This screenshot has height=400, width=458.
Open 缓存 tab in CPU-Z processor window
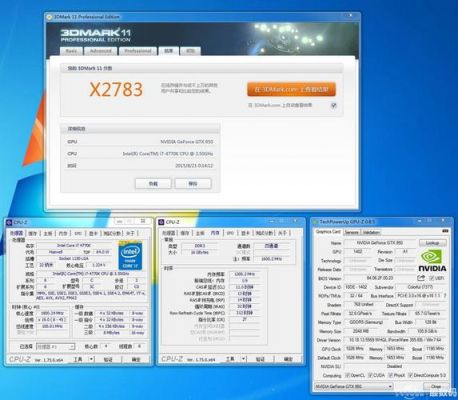coord(32,233)
